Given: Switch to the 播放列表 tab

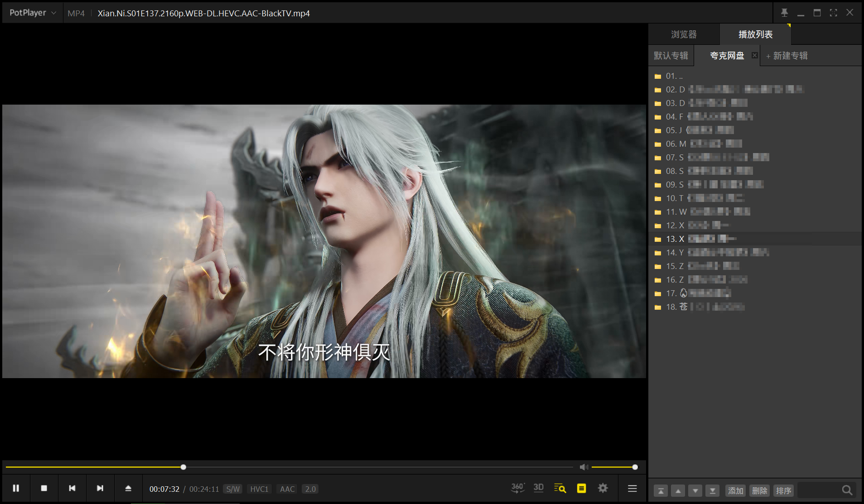Looking at the screenshot, I should point(755,34).
